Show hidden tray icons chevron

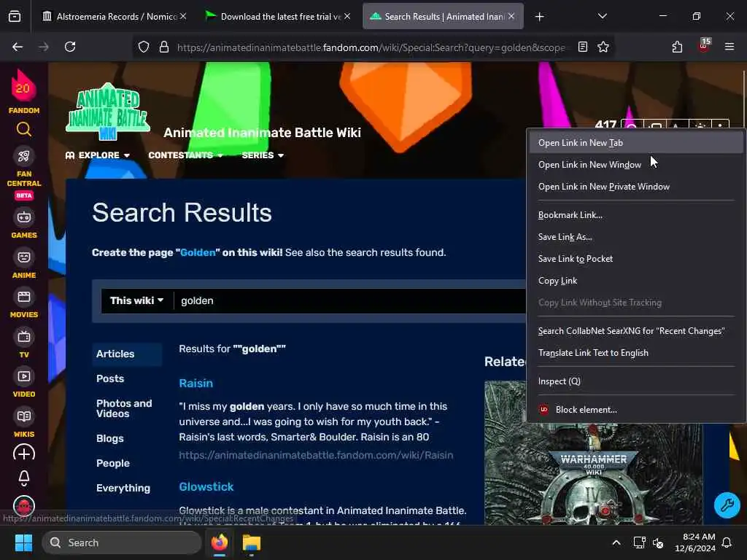[616, 542]
